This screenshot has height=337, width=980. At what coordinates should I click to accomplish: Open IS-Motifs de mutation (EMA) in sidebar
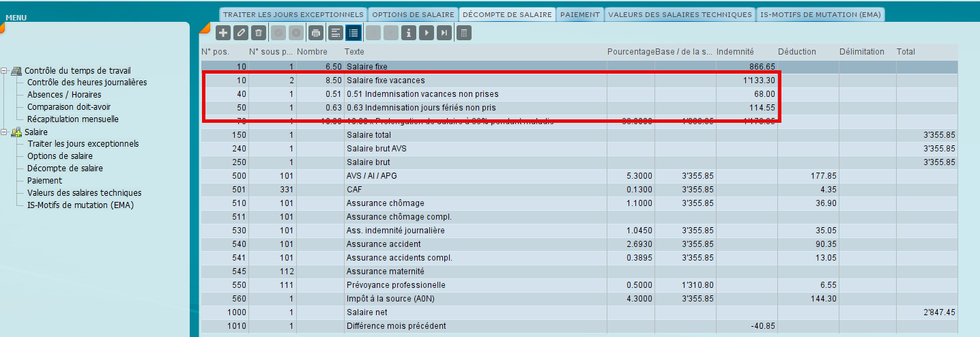pyautogui.click(x=81, y=205)
